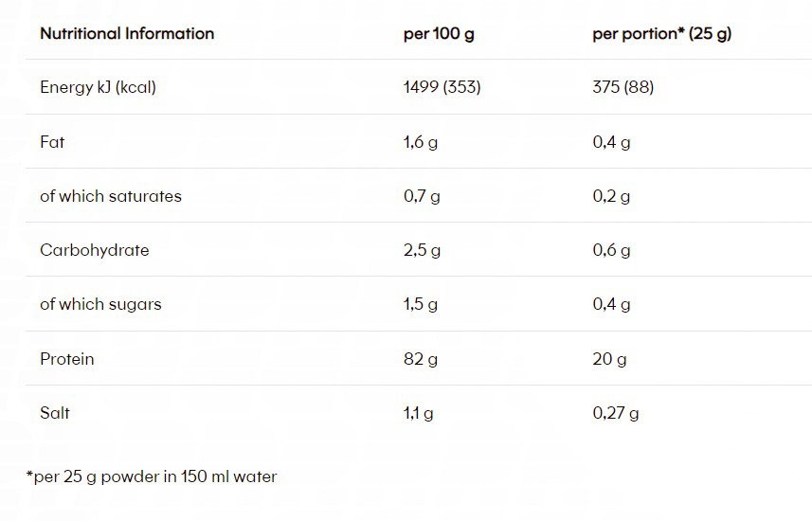Click the 1,6 g fat value

[421, 142]
